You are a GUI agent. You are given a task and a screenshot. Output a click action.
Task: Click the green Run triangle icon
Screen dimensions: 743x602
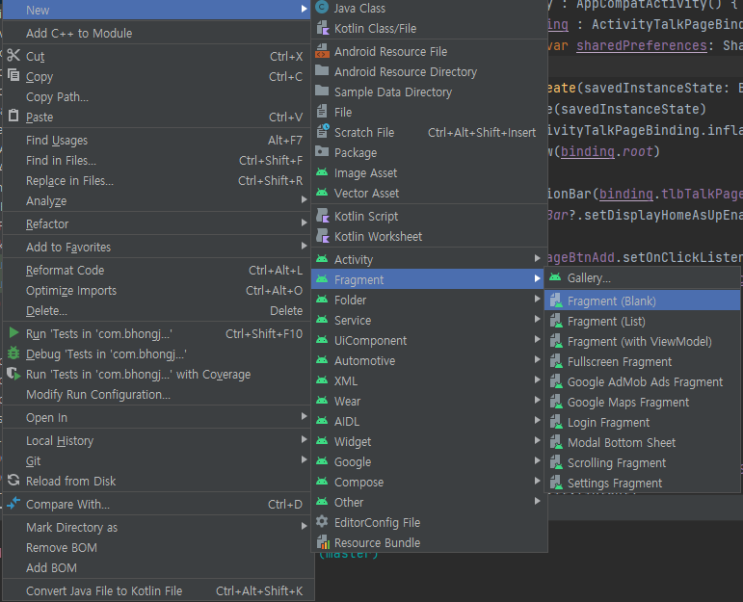pos(14,333)
